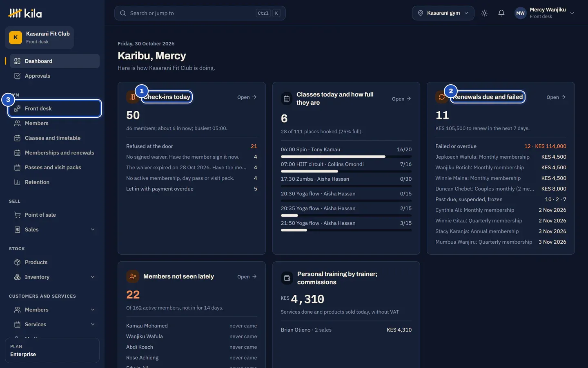Click the Kasarani Fit Club workspace switcher
This screenshot has width=588, height=368.
[39, 38]
